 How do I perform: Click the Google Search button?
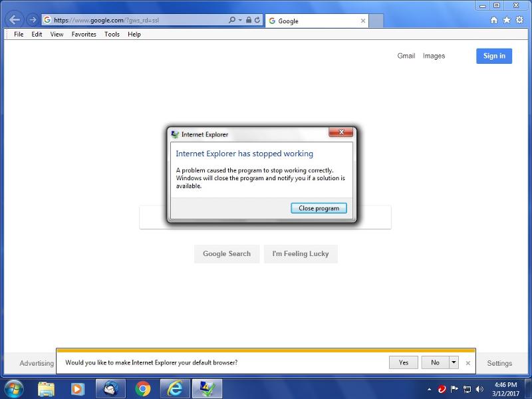point(227,254)
